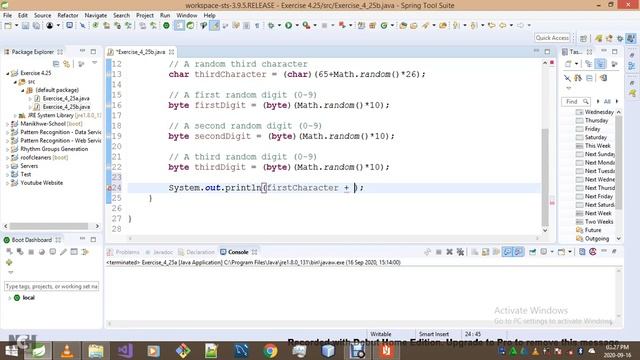Screen dimensions: 640x360
Task: Open the Refactor menu
Action: pos(68,16)
